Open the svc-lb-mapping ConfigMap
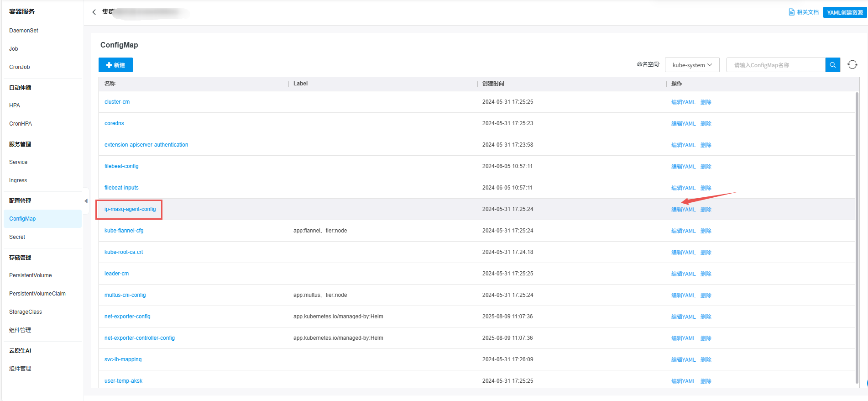 click(x=123, y=359)
